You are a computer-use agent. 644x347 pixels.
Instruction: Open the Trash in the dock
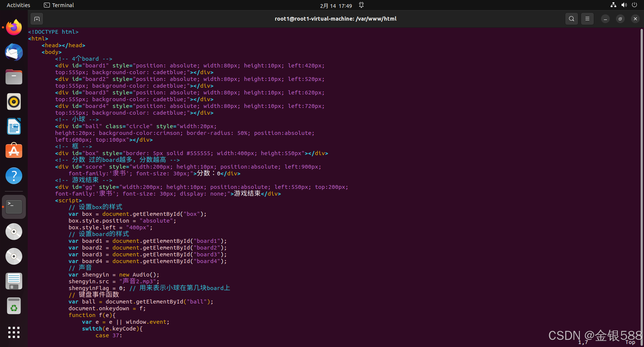click(x=14, y=306)
